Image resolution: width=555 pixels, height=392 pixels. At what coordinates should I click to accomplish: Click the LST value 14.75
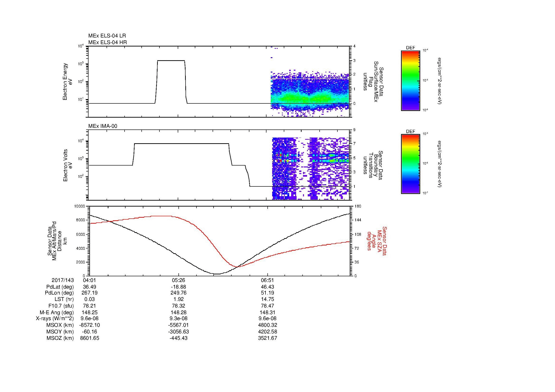point(267,299)
